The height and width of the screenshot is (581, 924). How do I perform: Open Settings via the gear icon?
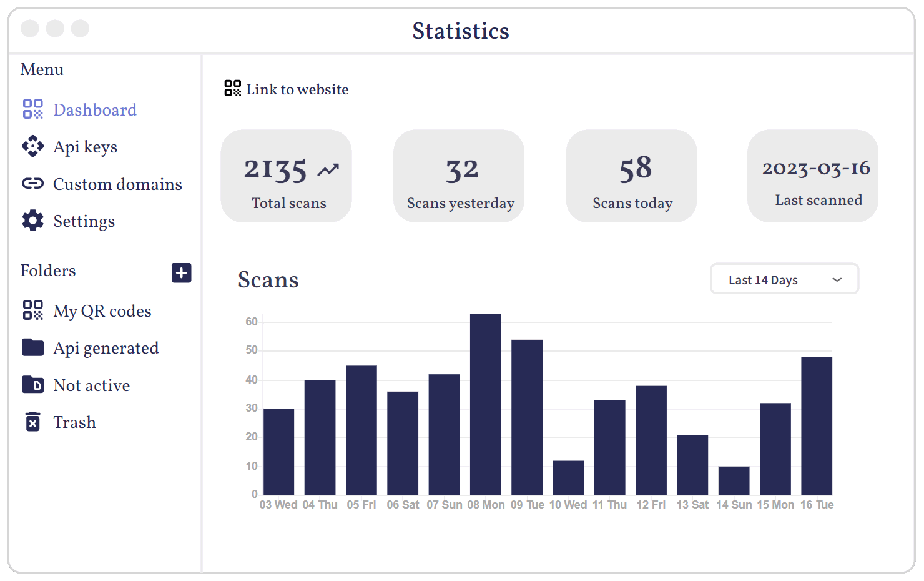click(32, 221)
